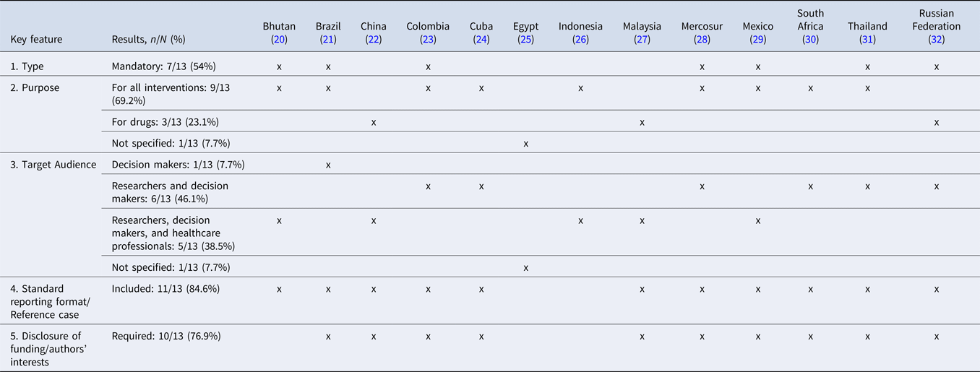The image size is (980, 372).
Task: Follow reference 26 below Indonesia
Action: coord(580,40)
